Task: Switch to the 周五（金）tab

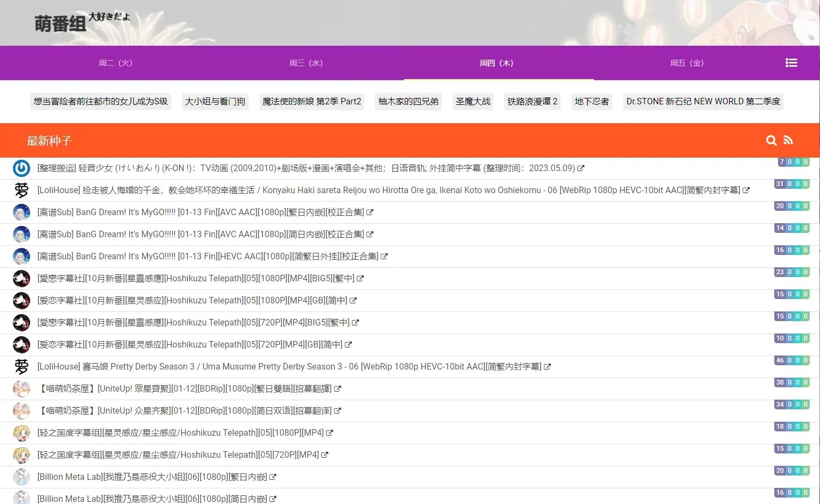Action: point(687,63)
